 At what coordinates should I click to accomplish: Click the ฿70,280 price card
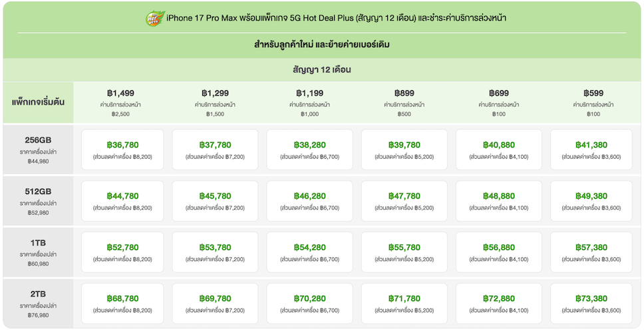pyautogui.click(x=309, y=304)
